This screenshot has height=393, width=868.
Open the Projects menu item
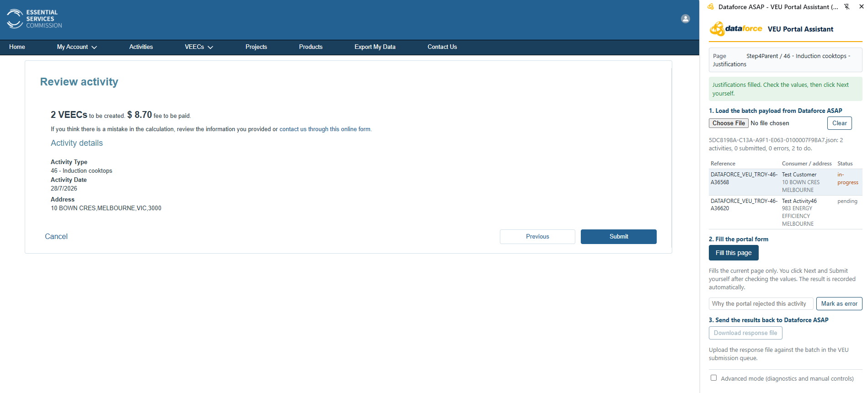pos(256,47)
